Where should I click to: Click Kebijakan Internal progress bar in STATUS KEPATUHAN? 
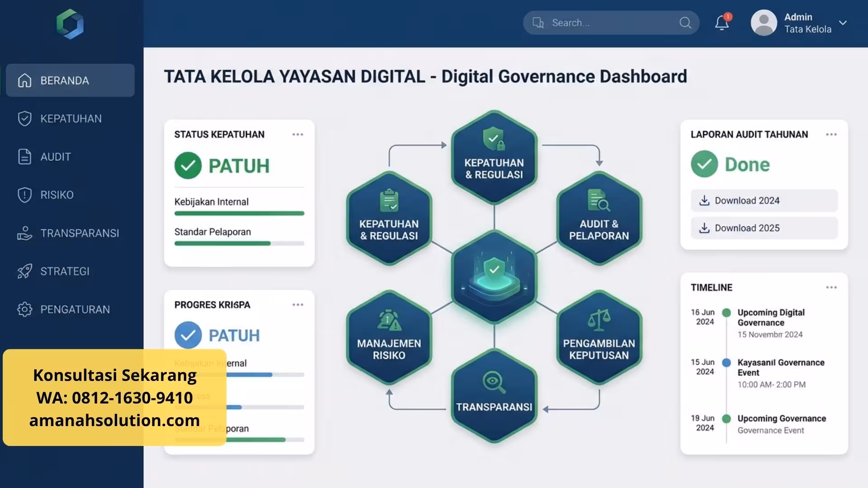(x=239, y=213)
